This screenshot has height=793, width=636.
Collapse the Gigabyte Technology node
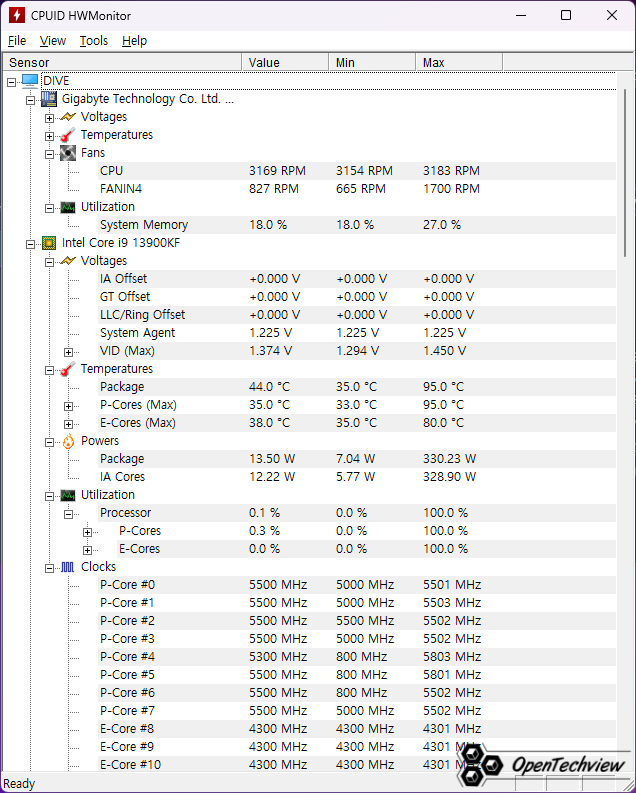(x=30, y=100)
